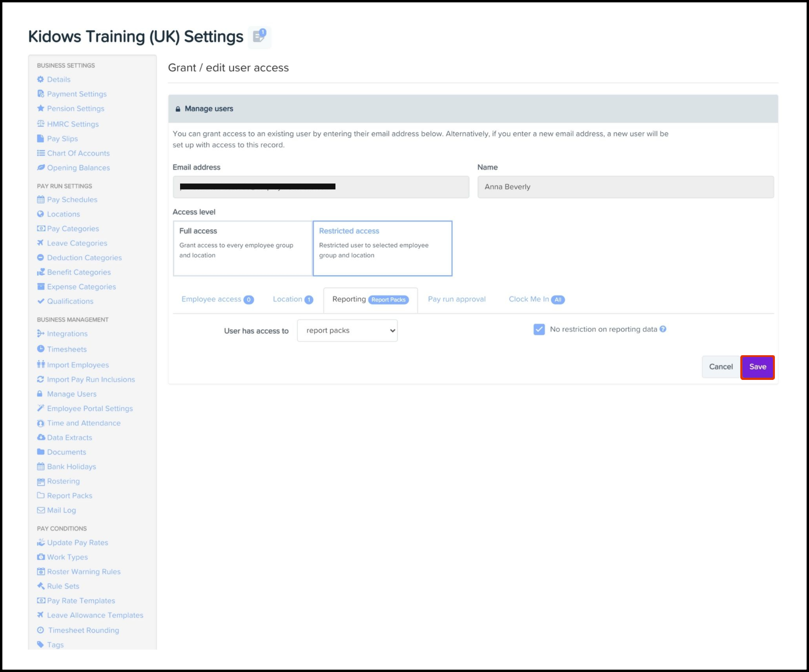
Task: Click the Integrations arrow icon
Action: point(40,333)
